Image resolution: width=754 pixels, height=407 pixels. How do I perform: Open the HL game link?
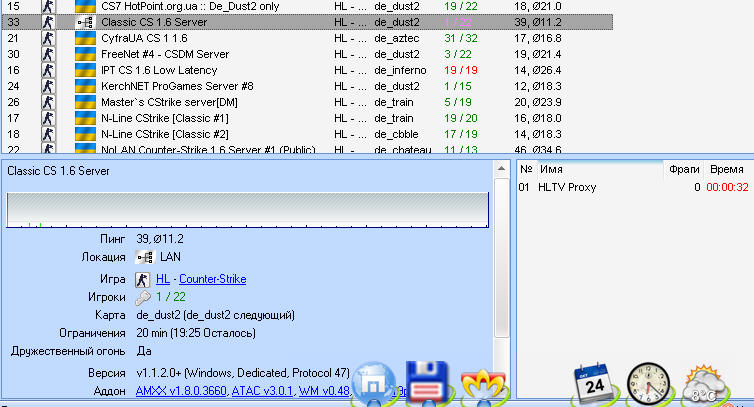pyautogui.click(x=163, y=279)
